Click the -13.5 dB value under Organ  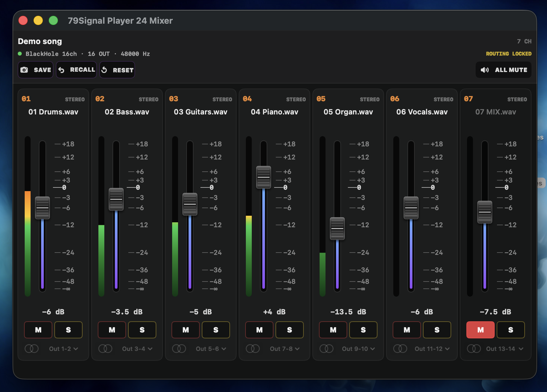coord(348,312)
